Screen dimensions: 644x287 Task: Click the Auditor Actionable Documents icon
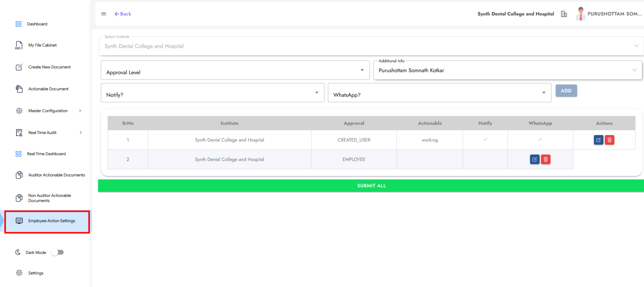coord(19,175)
